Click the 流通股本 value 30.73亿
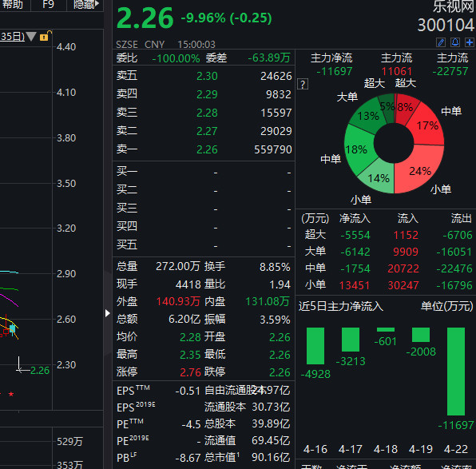This screenshot has height=469, width=476. (271, 407)
